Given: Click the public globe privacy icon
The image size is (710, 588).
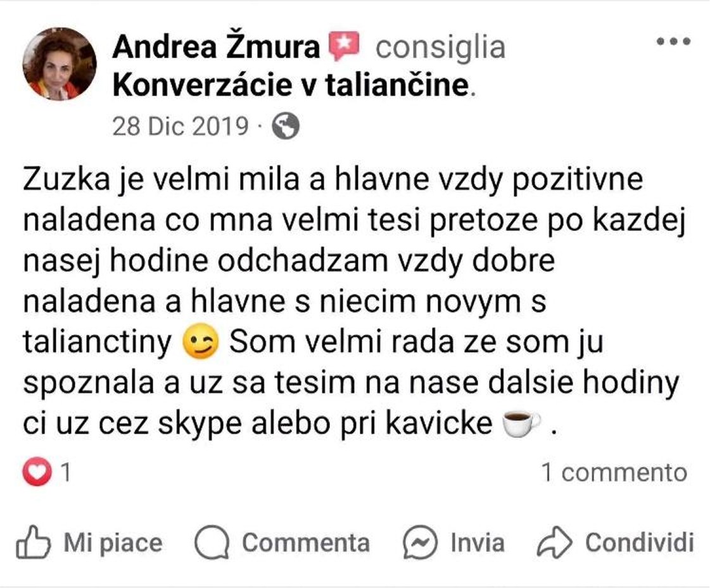Looking at the screenshot, I should coord(285,126).
